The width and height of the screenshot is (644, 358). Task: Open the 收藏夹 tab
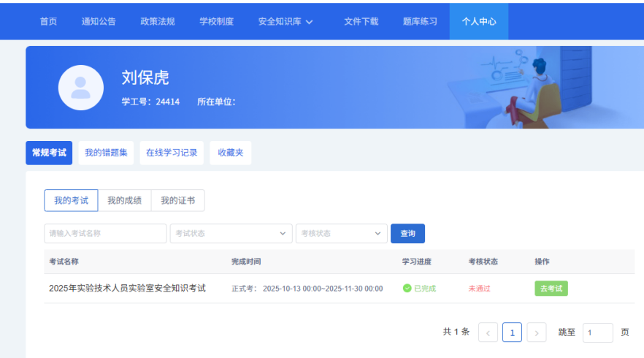click(230, 153)
